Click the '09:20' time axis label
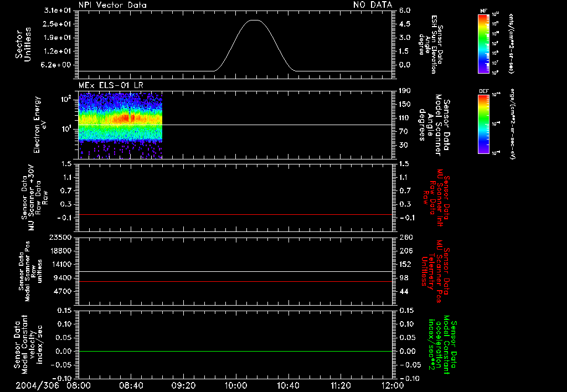Viewport: 567px width, 392px height. (x=183, y=385)
